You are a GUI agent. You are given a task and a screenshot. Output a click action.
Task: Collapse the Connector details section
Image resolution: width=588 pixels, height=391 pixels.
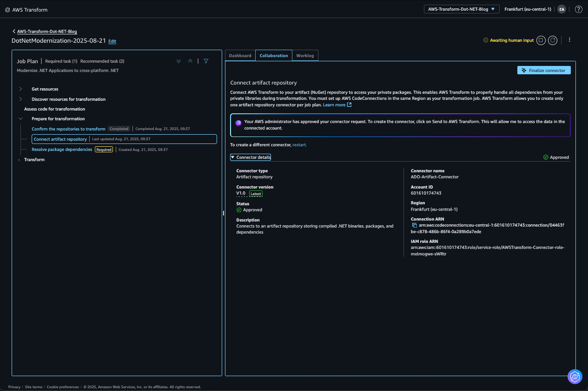click(x=233, y=157)
